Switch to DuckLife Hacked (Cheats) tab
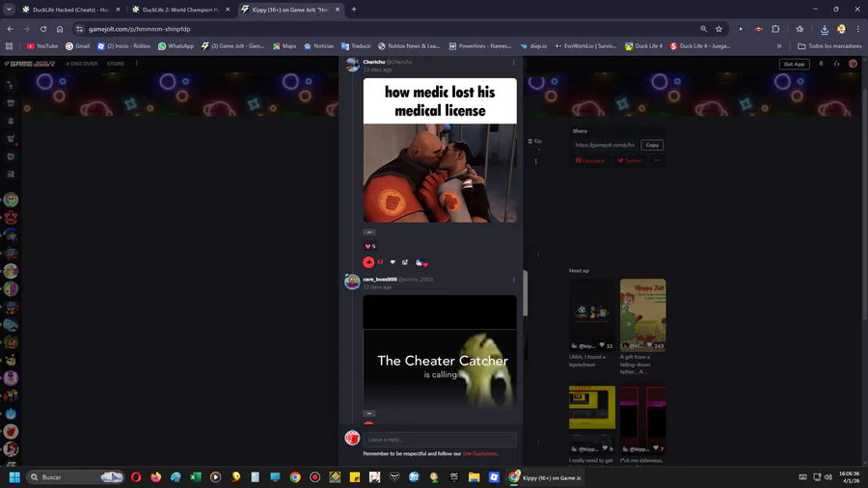 [x=70, y=10]
